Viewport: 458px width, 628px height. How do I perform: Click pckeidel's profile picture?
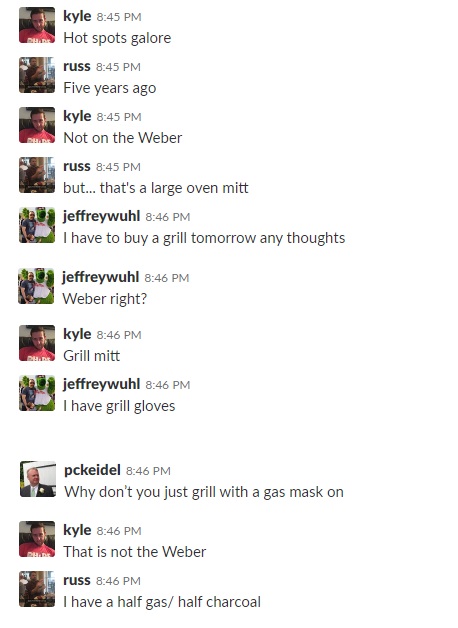(38, 479)
